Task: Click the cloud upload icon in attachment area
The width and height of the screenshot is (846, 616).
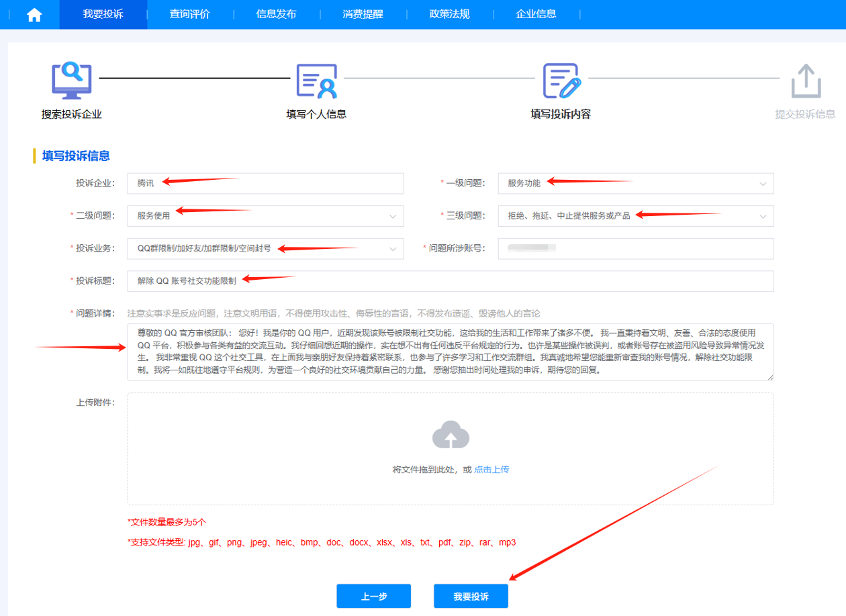Action: tap(451, 435)
